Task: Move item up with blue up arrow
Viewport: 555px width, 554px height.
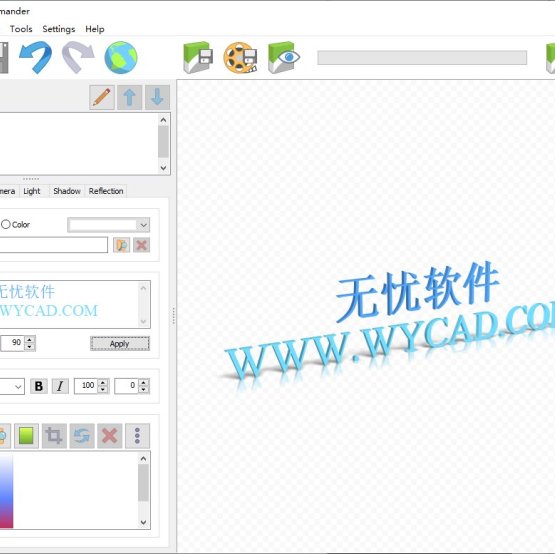Action: tap(130, 97)
